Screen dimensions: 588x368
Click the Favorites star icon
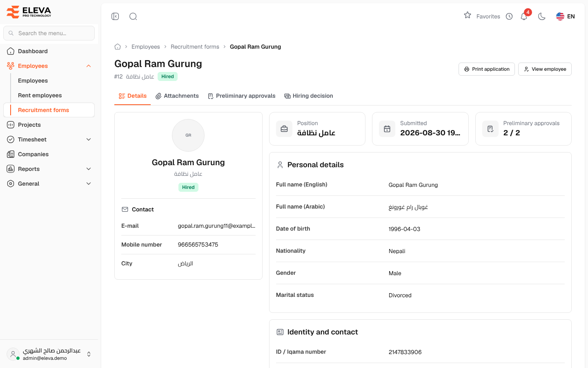point(468,15)
